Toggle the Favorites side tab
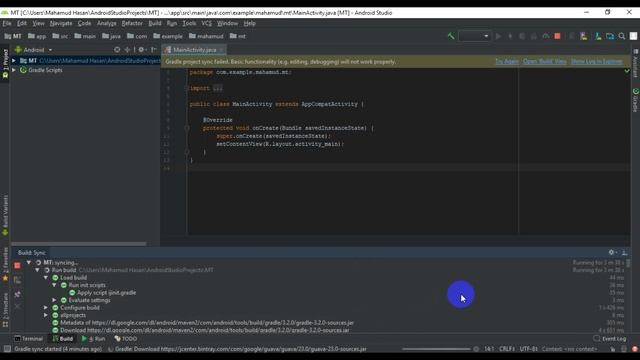Screen dimensions: 640x360 click(x=5, y=264)
